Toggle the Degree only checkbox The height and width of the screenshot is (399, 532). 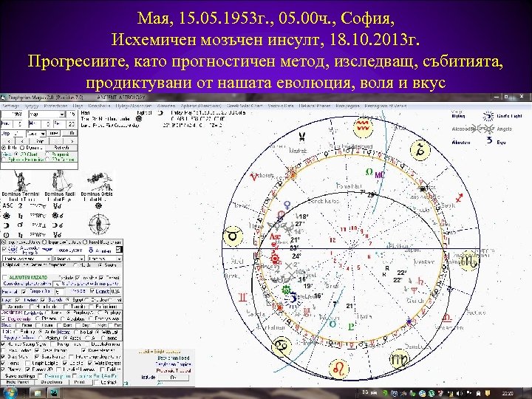(4, 319)
